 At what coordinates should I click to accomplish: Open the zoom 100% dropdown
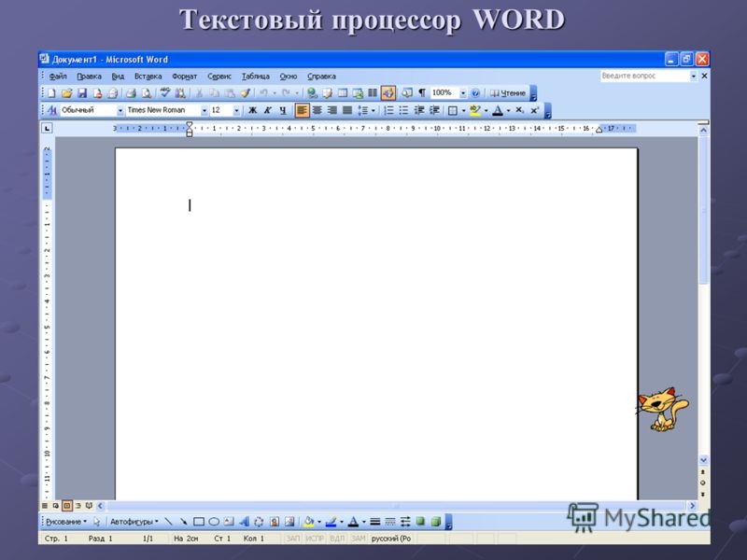[462, 93]
